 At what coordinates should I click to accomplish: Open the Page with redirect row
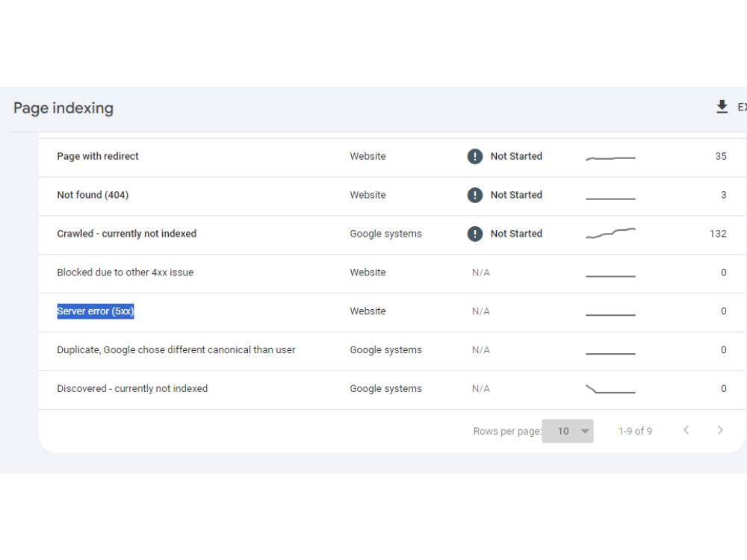coord(391,158)
